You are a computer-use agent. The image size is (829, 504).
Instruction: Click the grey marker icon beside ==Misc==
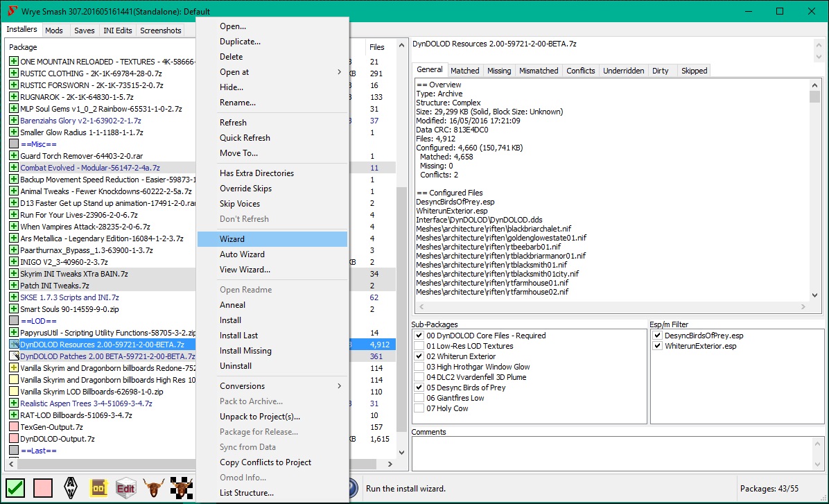(x=14, y=144)
